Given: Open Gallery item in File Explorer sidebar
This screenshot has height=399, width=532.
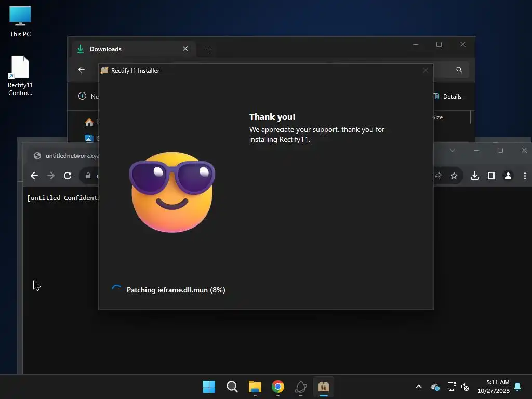Looking at the screenshot, I should tap(91, 138).
